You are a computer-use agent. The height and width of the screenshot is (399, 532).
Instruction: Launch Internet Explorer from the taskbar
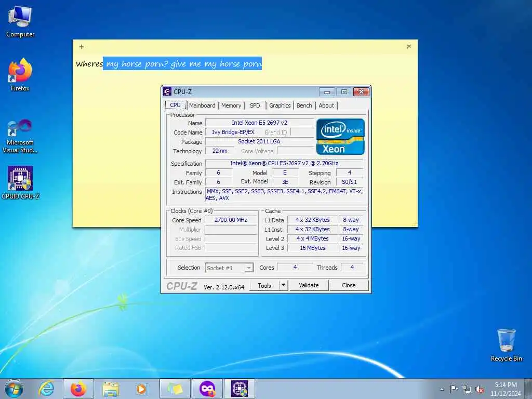(46, 389)
